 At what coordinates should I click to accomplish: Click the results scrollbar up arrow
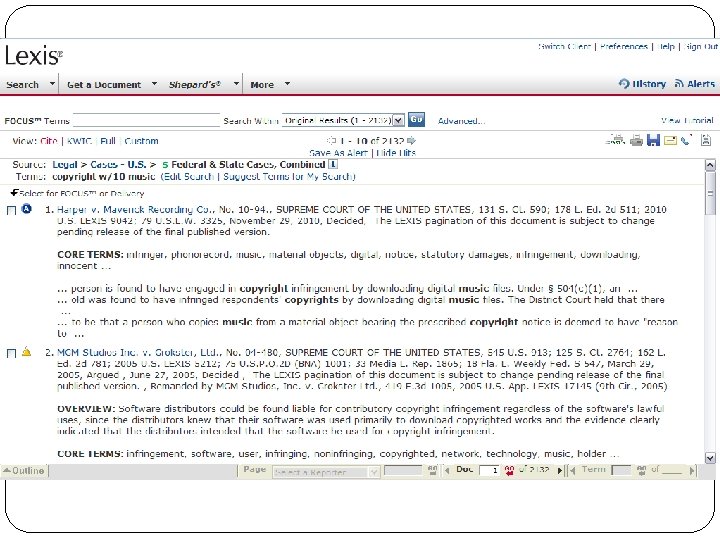tap(710, 165)
